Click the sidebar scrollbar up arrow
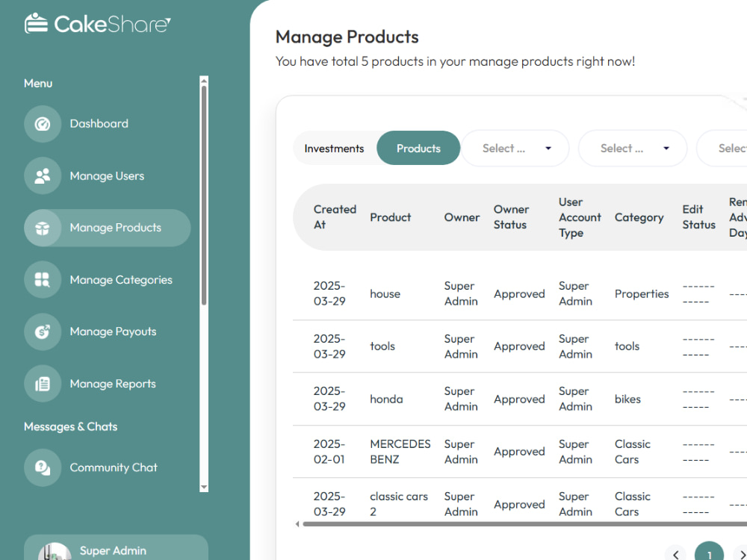 coord(204,80)
